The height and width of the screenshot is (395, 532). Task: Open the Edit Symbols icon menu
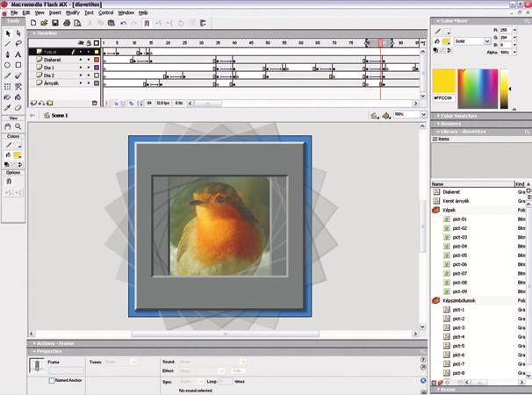pyautogui.click(x=386, y=116)
